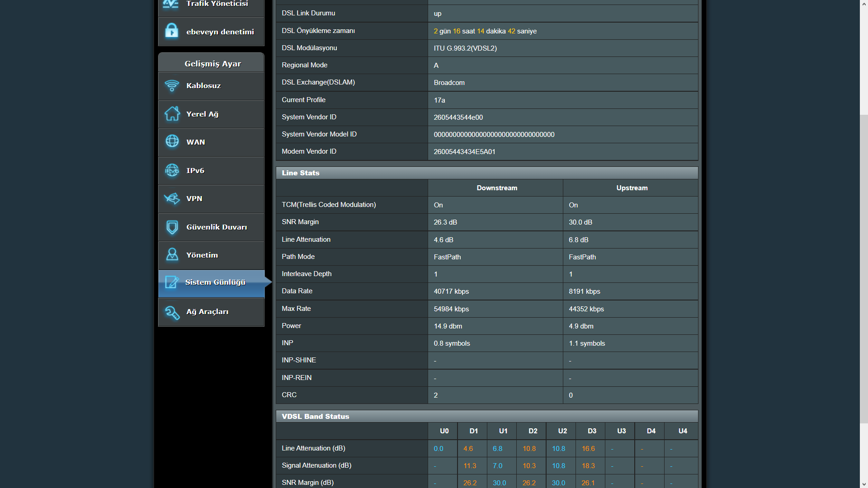The height and width of the screenshot is (488, 868).
Task: Select the Yönetim menu item
Action: coord(211,255)
